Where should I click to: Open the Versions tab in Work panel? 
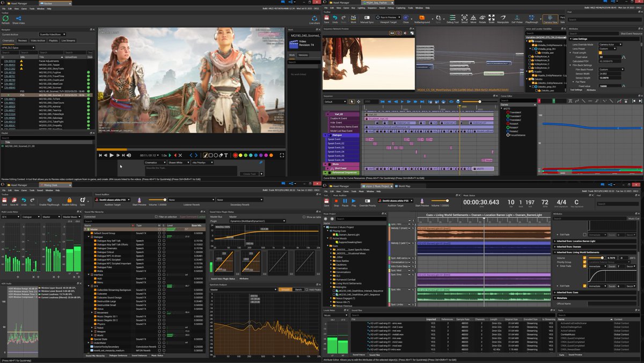303,55
